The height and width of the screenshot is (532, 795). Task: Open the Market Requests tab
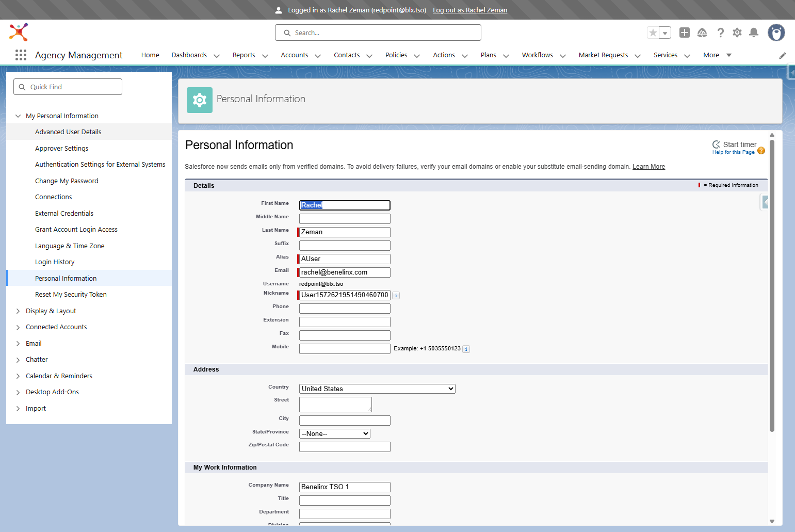(x=603, y=55)
